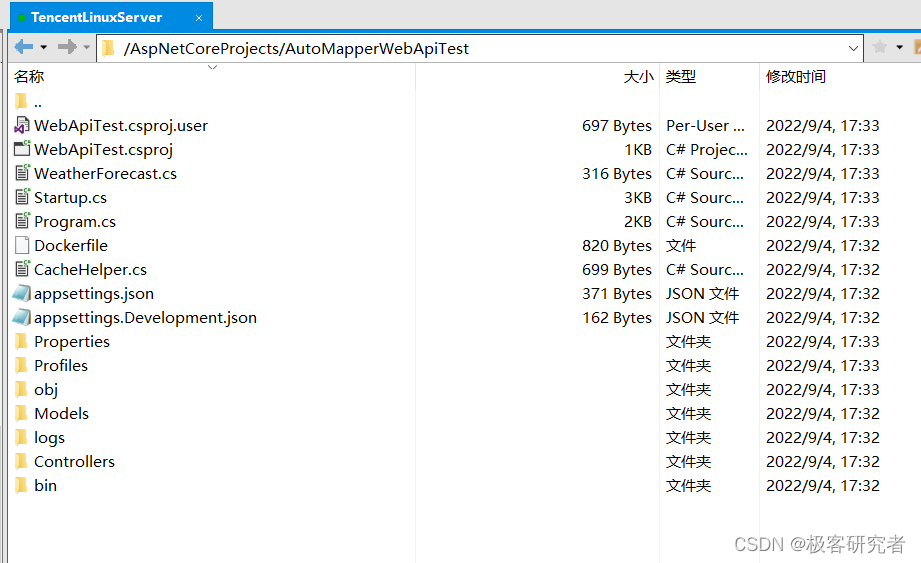Open the Controllers folder icon

pos(22,462)
